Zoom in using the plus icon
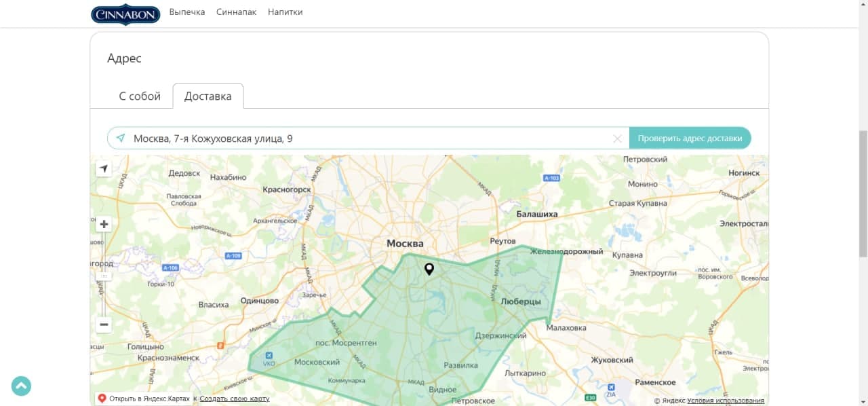 103,223
